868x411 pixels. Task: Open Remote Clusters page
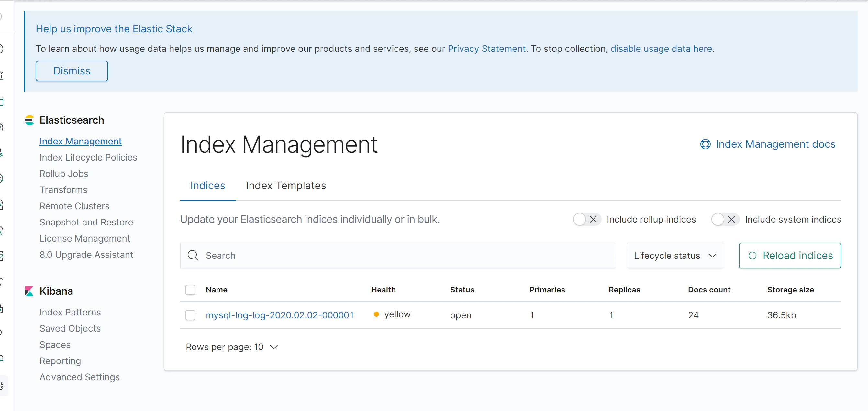pos(74,206)
